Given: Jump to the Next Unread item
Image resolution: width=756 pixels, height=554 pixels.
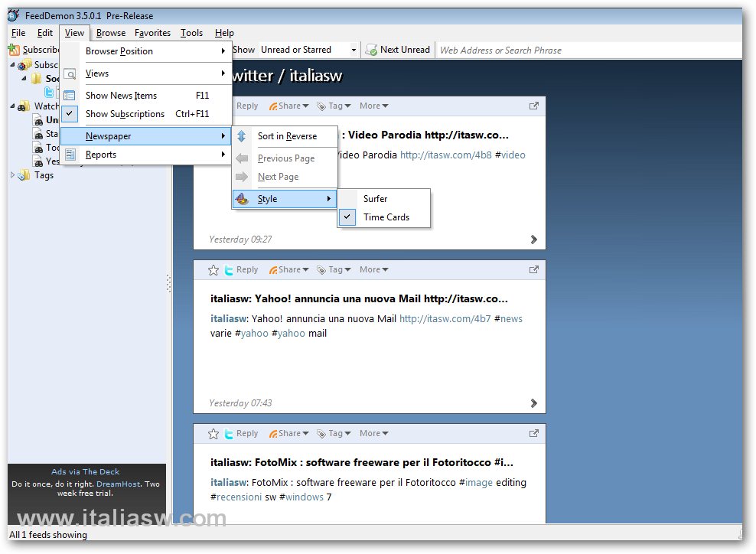Looking at the screenshot, I should (x=398, y=50).
